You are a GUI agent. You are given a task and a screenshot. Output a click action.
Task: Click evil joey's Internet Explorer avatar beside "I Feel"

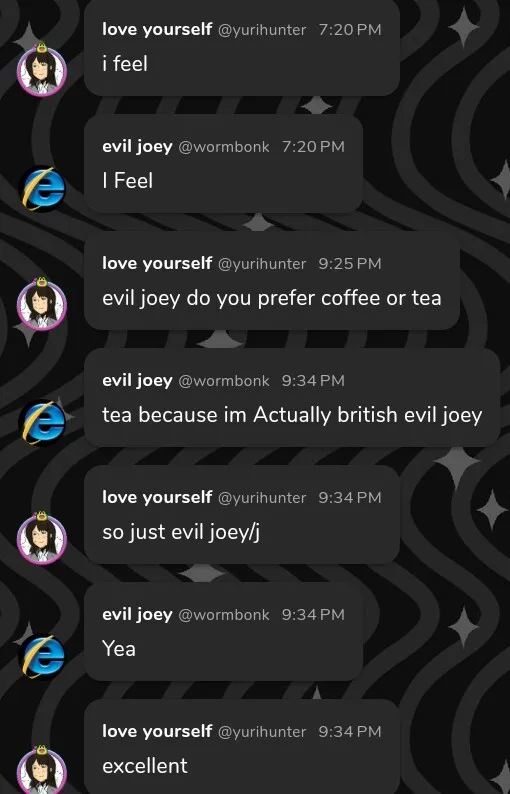[43, 188]
